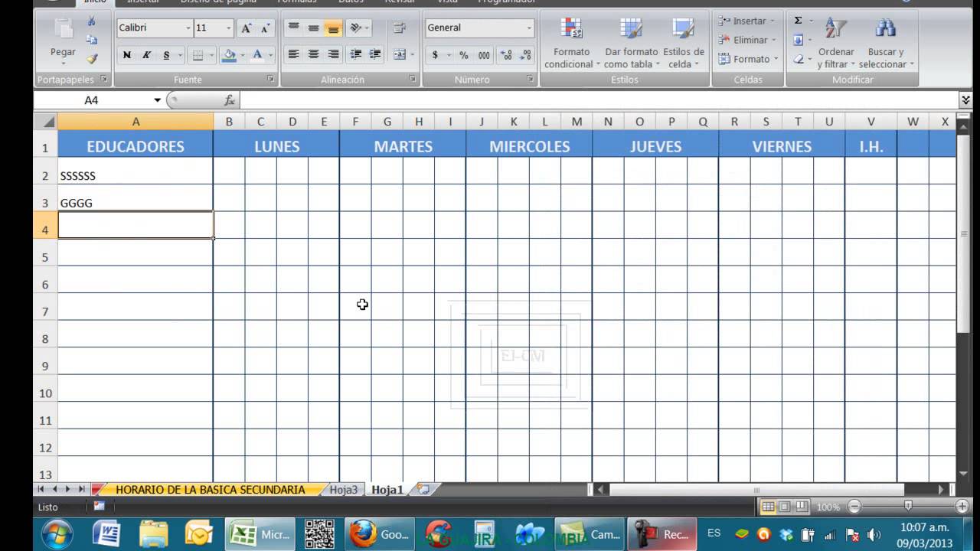Switch to the Hoja3 sheet tab
The height and width of the screenshot is (551, 980).
coord(343,490)
